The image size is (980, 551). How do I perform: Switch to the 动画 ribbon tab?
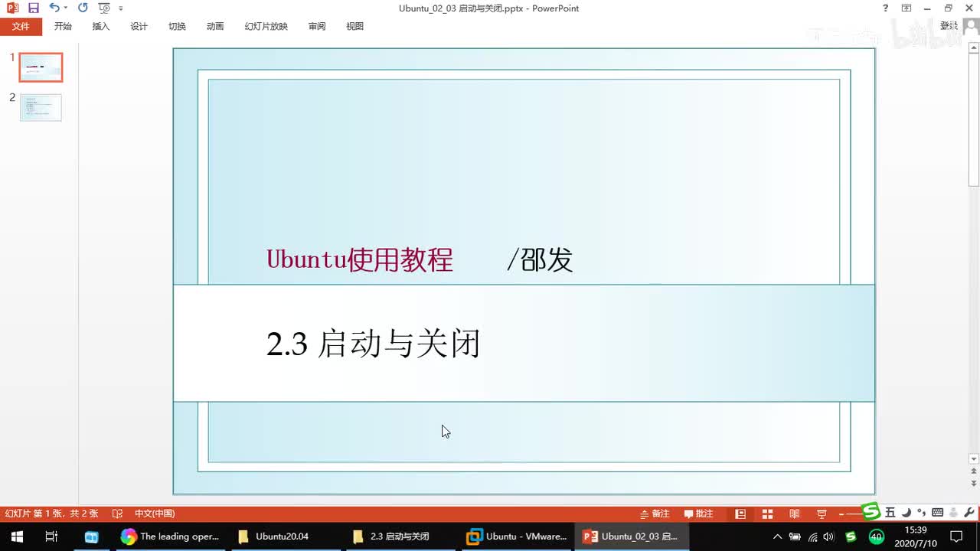click(215, 26)
